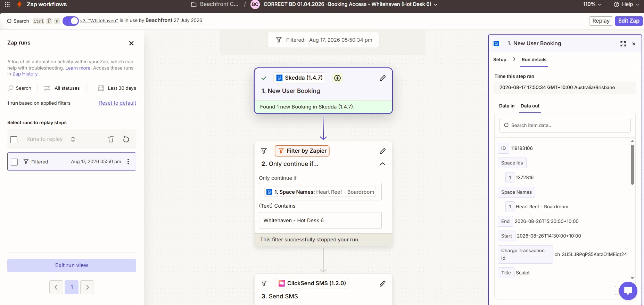Edit the New User Booking step
The image size is (644, 305).
382,78
